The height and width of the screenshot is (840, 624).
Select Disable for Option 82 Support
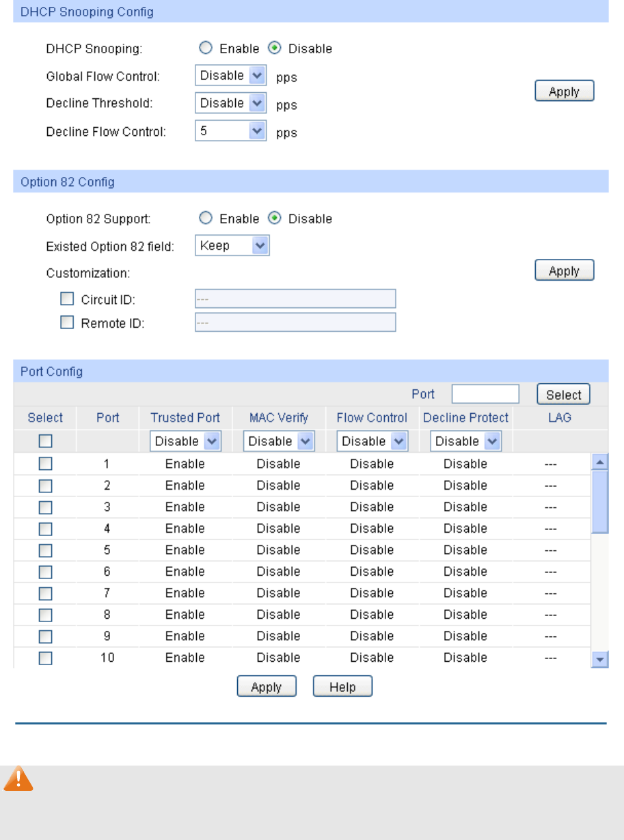[274, 219]
